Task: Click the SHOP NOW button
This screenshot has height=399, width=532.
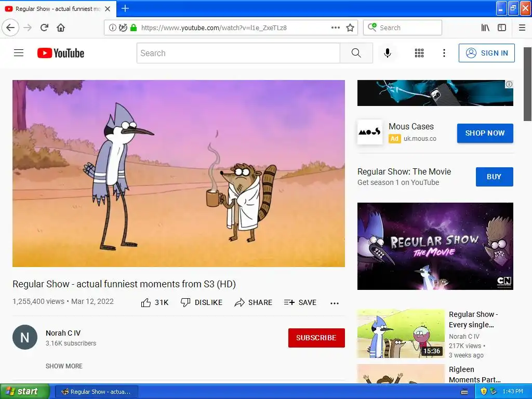Action: 485,133
